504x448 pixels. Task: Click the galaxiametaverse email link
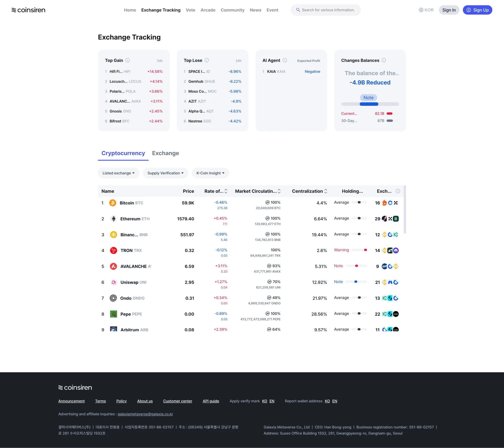pyautogui.click(x=145, y=414)
